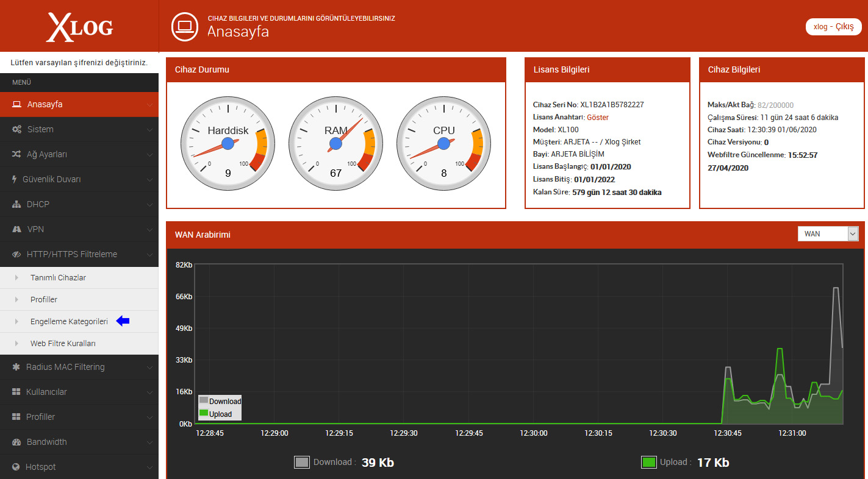Screen dimensions: 868x479
Task: Expand the Radius MAC Filtering chevron
Action: click(150, 367)
